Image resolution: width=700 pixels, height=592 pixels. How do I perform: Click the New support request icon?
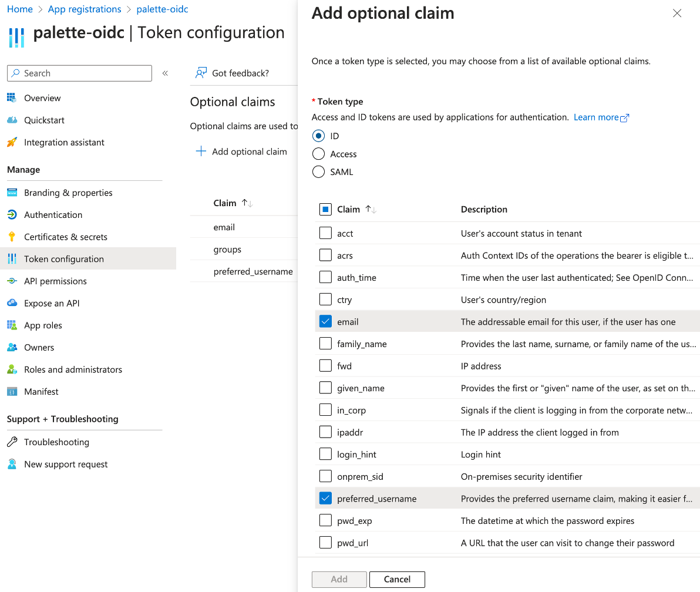tap(12, 464)
